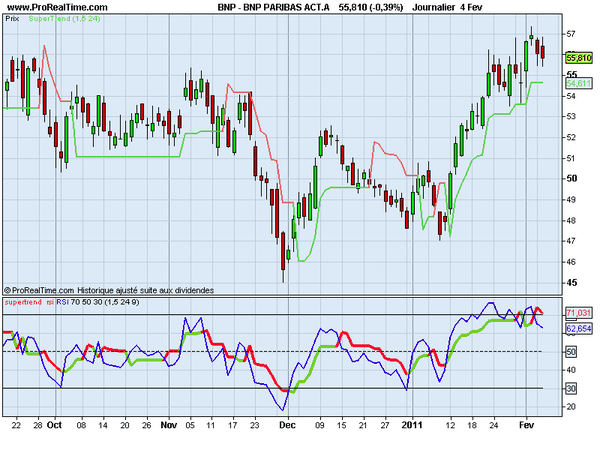The image size is (600, 450).
Task: Click the boxed 30 RSI axis label
Action: (571, 389)
